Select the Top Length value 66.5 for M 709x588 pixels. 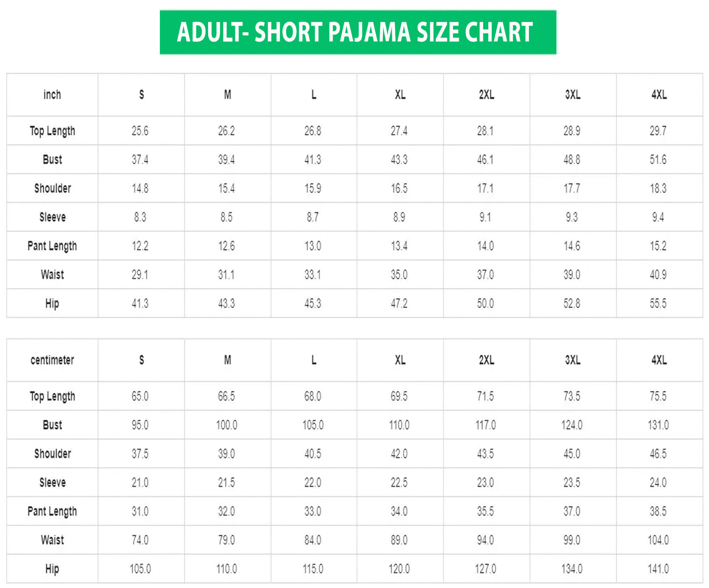click(x=226, y=396)
